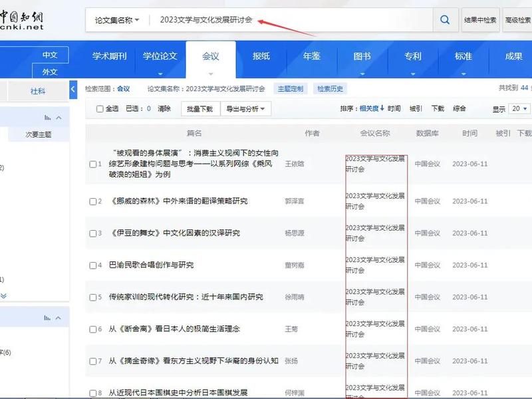Tick checkbox for 传统家训 row
Image resolution: width=532 pixels, height=399 pixels.
tap(92, 297)
